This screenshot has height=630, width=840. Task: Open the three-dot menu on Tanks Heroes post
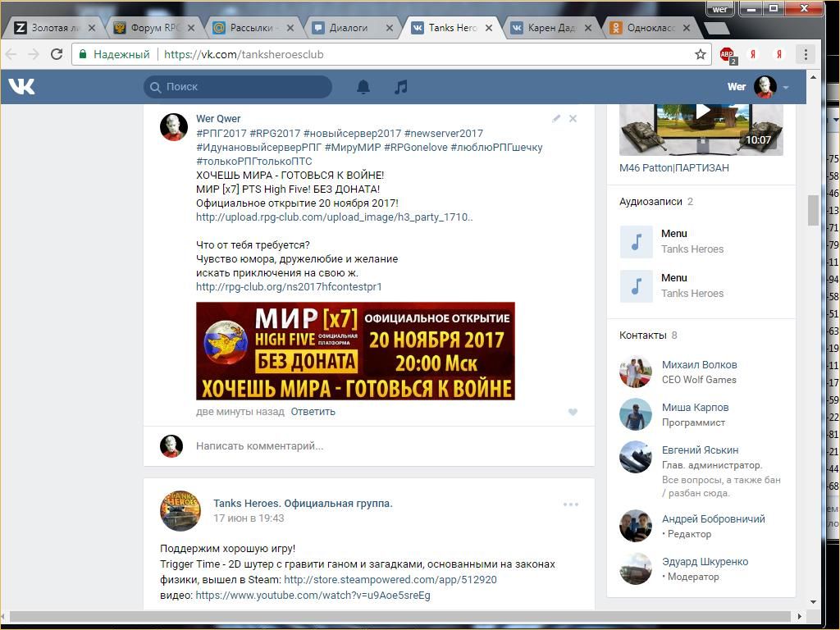(x=571, y=504)
